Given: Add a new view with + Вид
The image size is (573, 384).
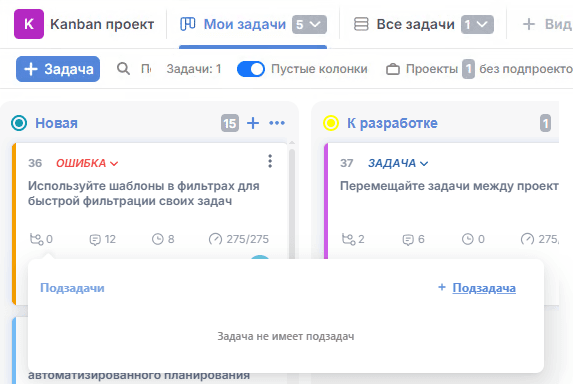Looking at the screenshot, I should [547, 24].
